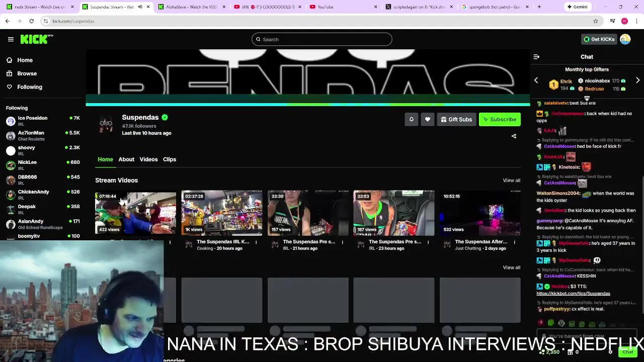
Task: Click View all for Stream Videos
Action: pos(512,180)
